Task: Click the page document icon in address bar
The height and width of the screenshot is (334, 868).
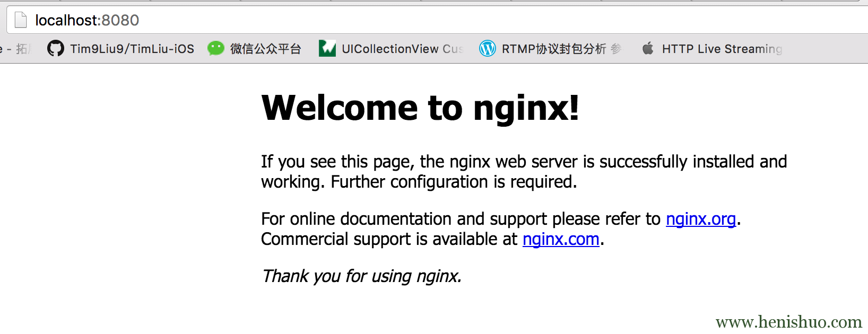Action: [21, 20]
